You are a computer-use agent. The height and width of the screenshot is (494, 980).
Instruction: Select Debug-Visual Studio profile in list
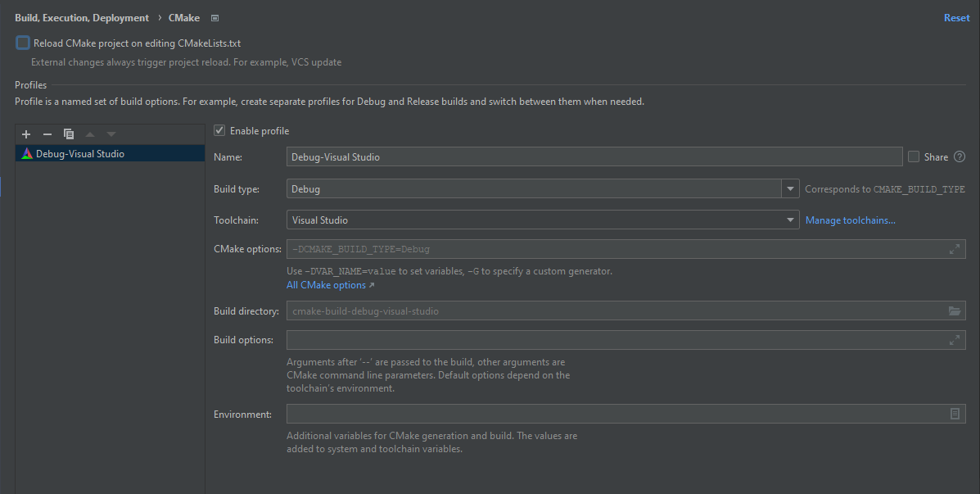80,154
